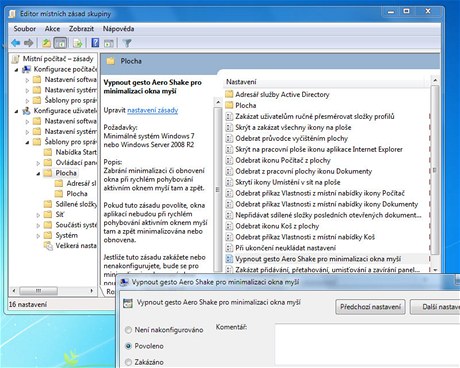Screen dimensions: 460x368
Task: Click the icon next to 'Odebrat průvodce vyčištěním plochy'
Action: click(x=229, y=138)
